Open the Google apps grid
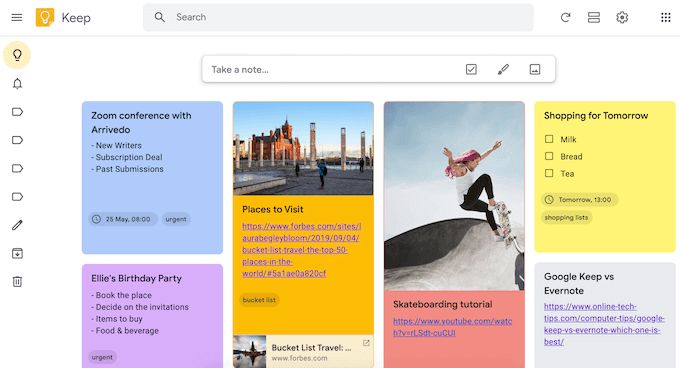 point(666,17)
